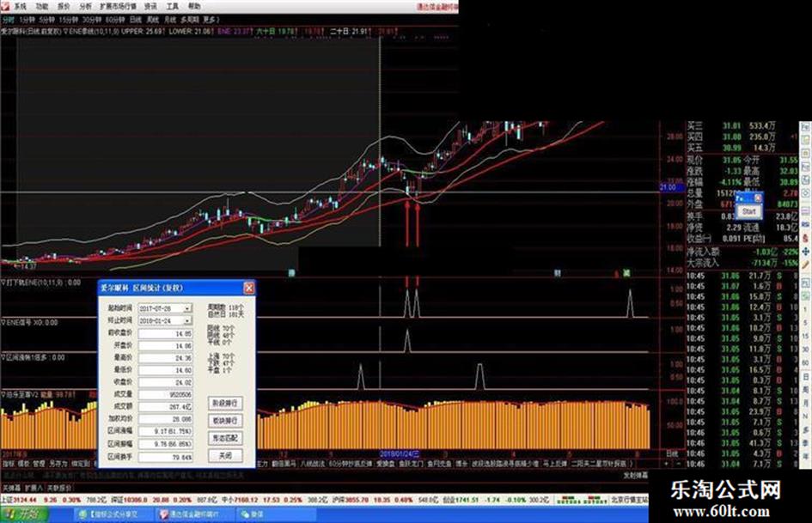Image resolution: width=812 pixels, height=523 pixels.
Task: Expand the 更多 period options
Action: (211, 20)
